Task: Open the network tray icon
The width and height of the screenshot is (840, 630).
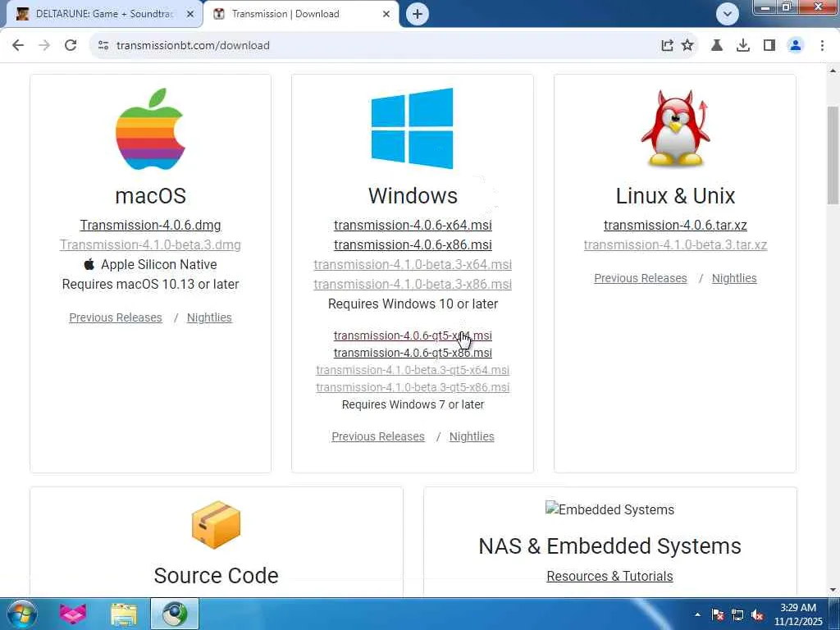Action: [737, 614]
